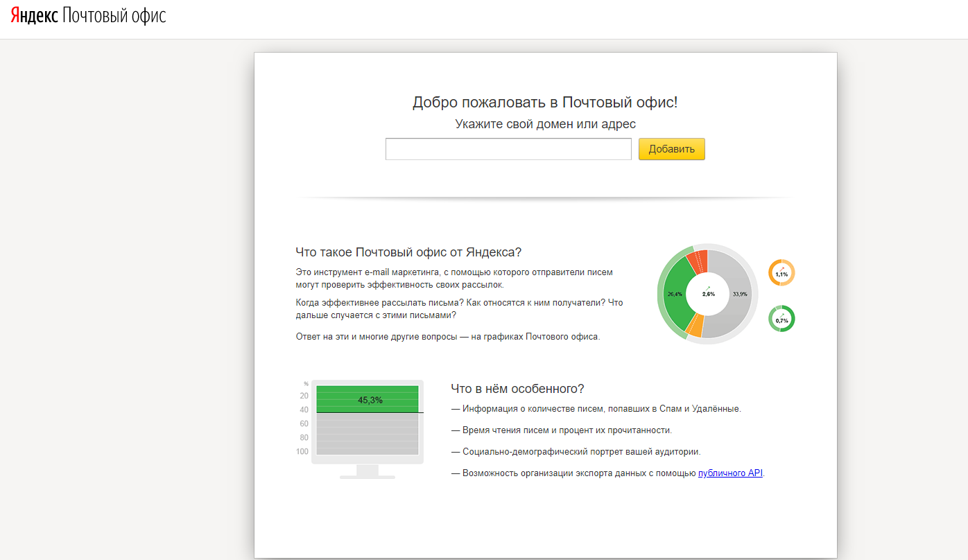Click the 2,6% center of the donut chart
This screenshot has width=968, height=560.
tap(708, 292)
